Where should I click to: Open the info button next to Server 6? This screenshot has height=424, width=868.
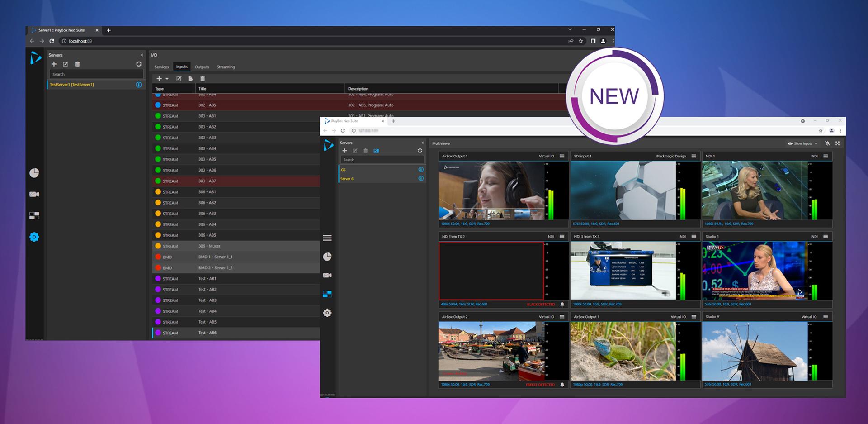click(420, 179)
